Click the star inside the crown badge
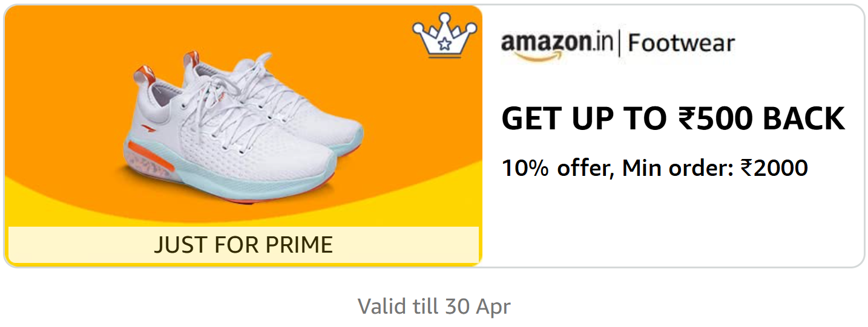This screenshot has width=868, height=327. [x=445, y=44]
